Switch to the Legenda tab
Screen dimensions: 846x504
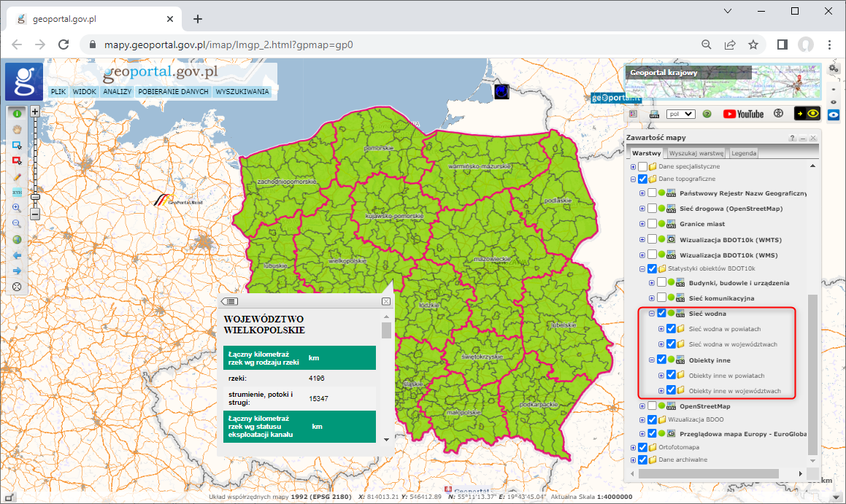pyautogui.click(x=744, y=153)
